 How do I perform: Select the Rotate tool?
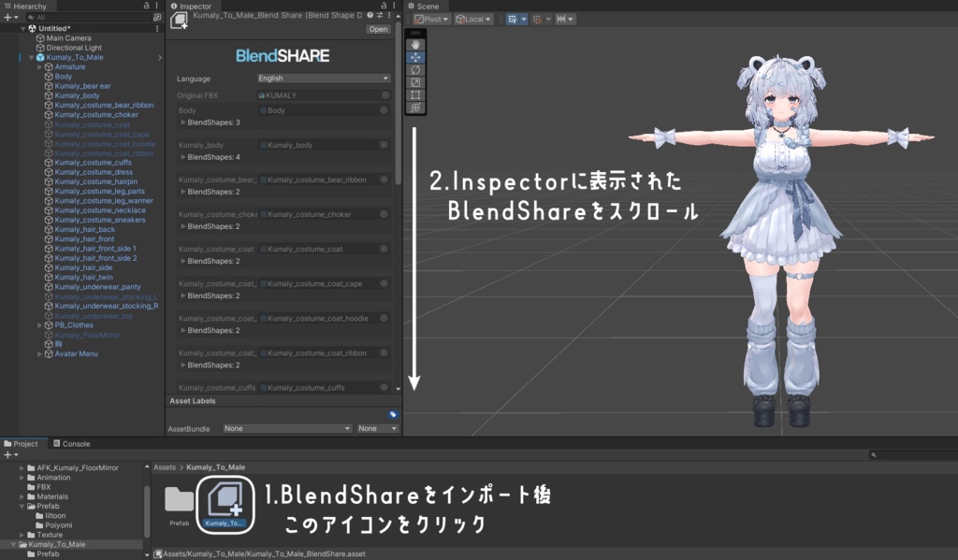pyautogui.click(x=415, y=70)
